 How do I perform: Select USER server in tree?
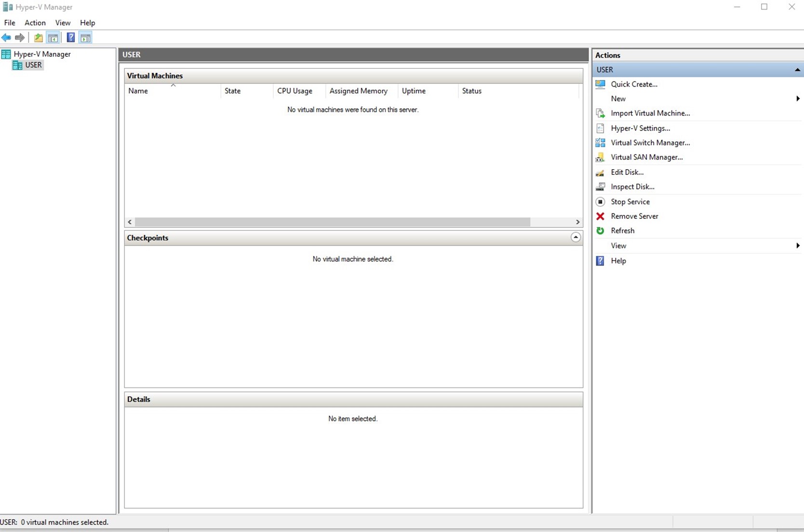(33, 65)
